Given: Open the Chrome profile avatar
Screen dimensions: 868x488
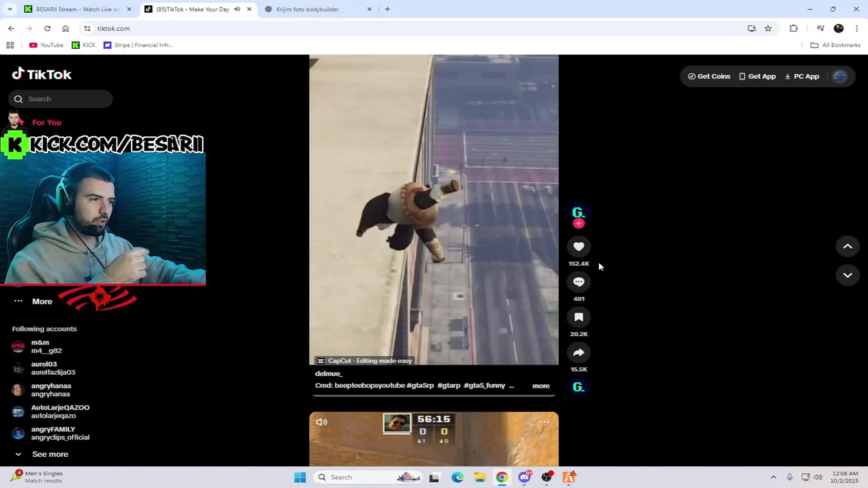Looking at the screenshot, I should point(839,28).
